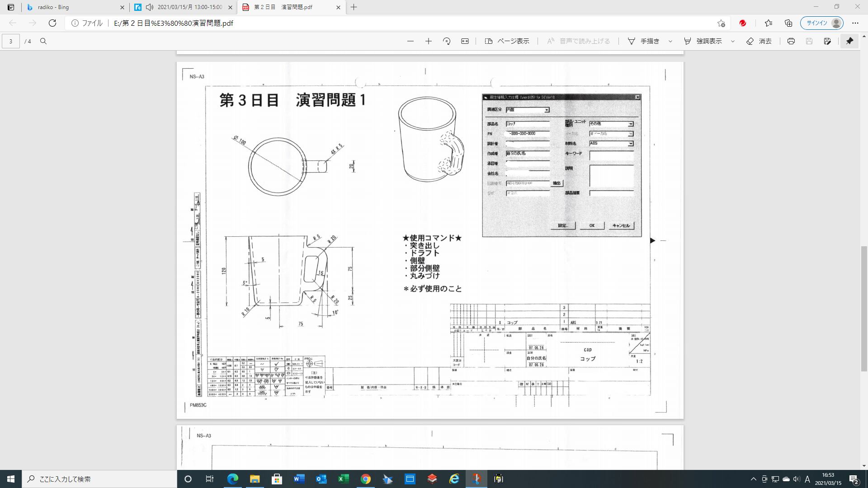Expand the 手描き pen options dropdown
This screenshot has width=868, height=488.
click(x=670, y=41)
